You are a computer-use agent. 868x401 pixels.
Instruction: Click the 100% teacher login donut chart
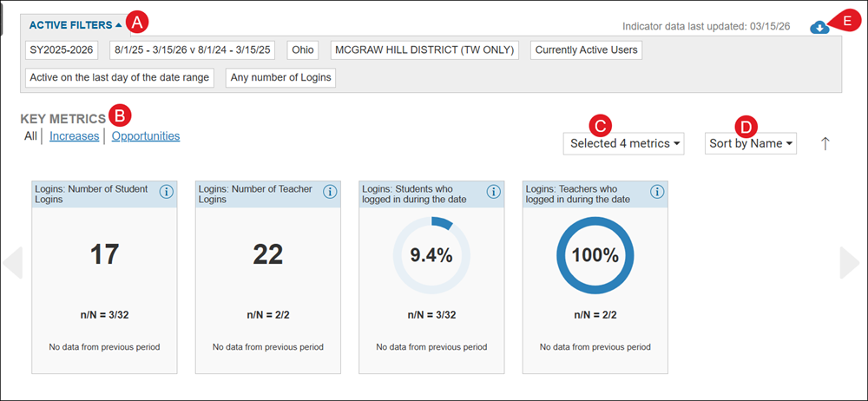[595, 255]
